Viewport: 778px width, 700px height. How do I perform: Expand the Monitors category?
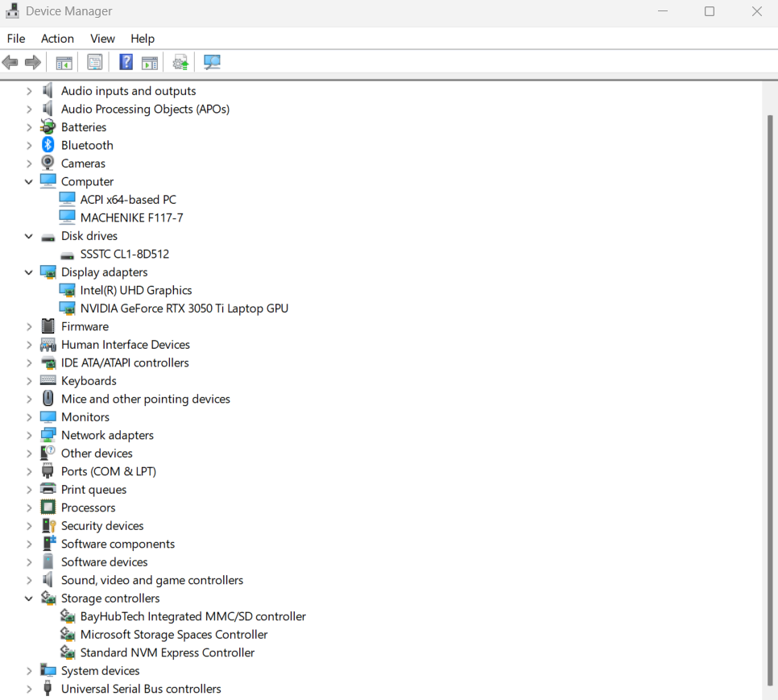coord(29,416)
